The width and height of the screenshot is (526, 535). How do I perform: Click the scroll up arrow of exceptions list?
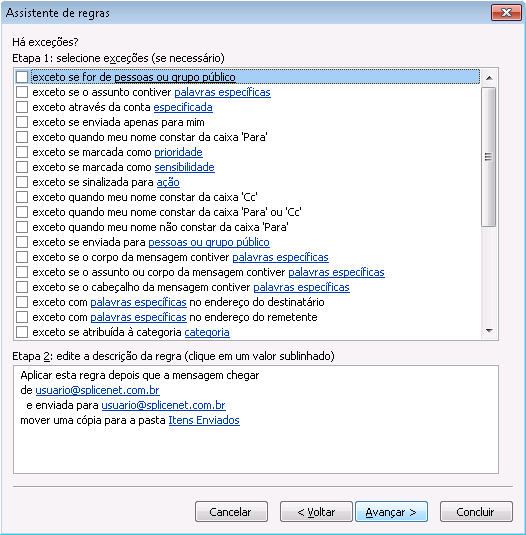pos(489,78)
